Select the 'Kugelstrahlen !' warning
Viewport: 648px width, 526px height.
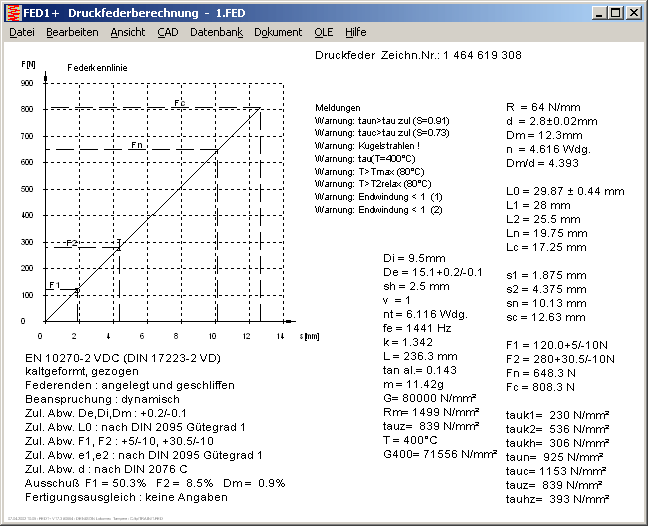tap(367, 146)
